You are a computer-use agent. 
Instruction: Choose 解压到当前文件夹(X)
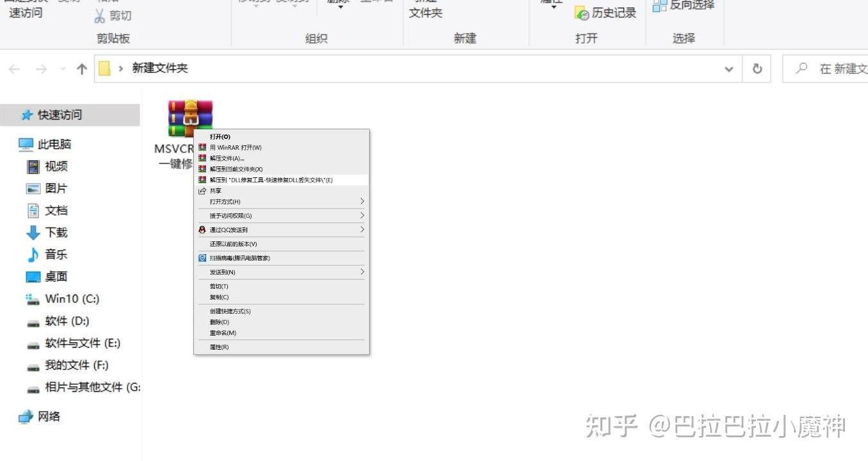click(282, 169)
